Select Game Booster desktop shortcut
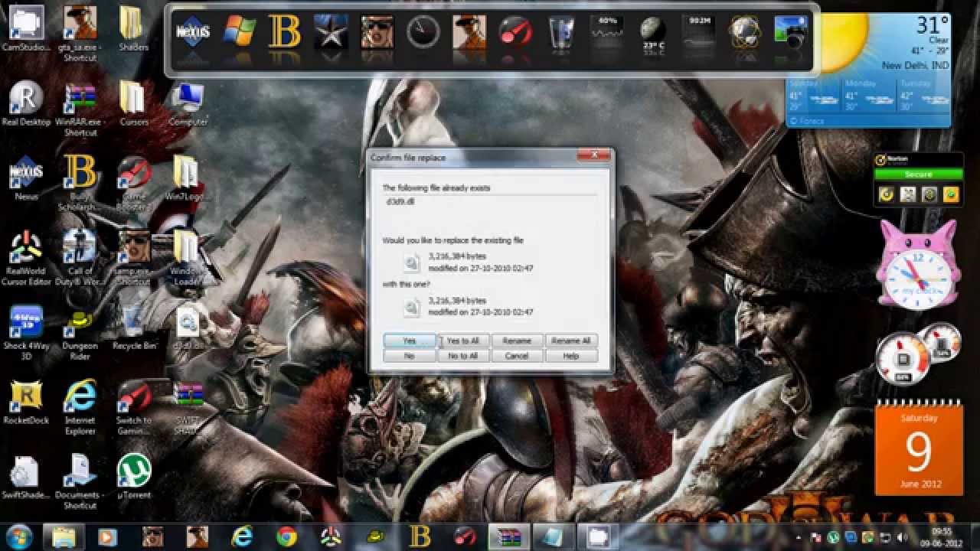This screenshot has height=551, width=980. click(134, 184)
